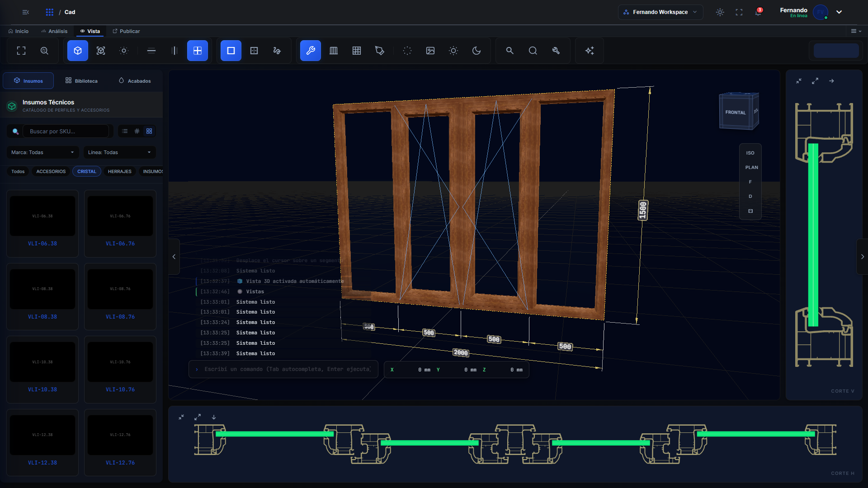Click the VLI-10.38 product label

[x=42, y=389]
